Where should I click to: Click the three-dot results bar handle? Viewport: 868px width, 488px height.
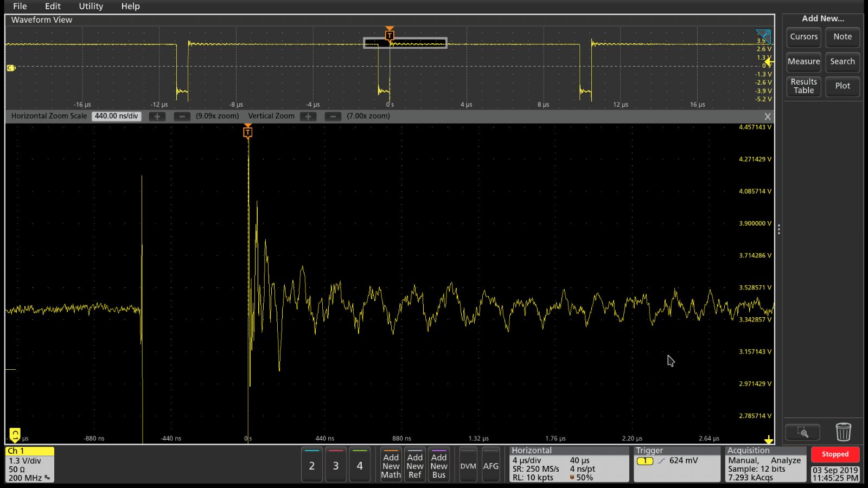[778, 229]
